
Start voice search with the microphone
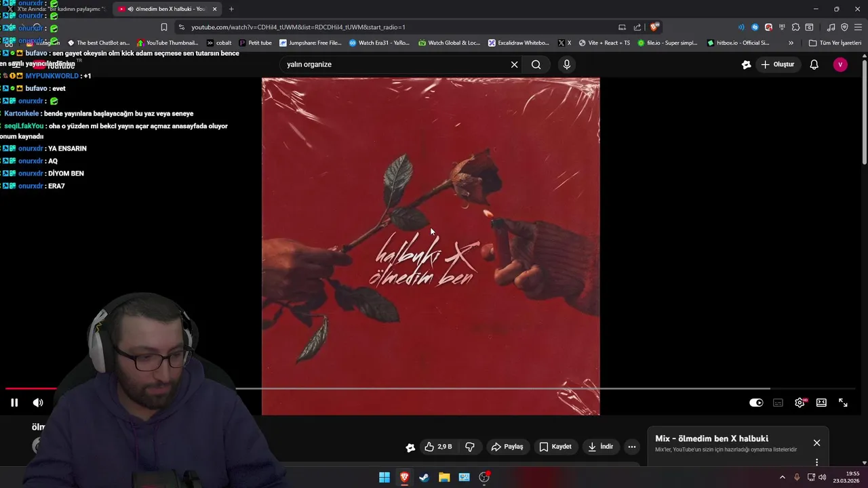pos(567,64)
